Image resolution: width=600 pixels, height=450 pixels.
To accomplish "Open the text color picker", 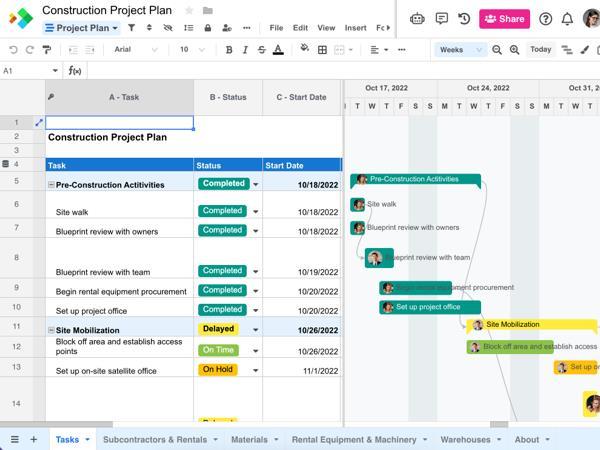I will [278, 50].
